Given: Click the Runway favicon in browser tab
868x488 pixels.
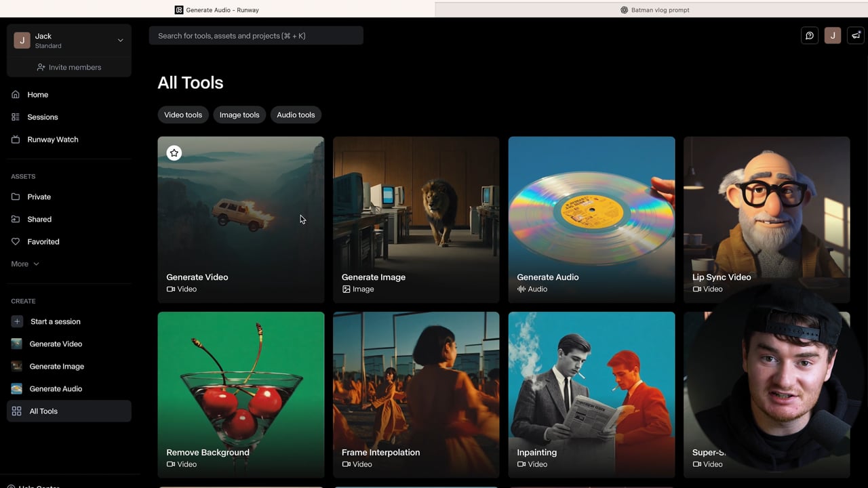Looking at the screenshot, I should click(x=179, y=10).
